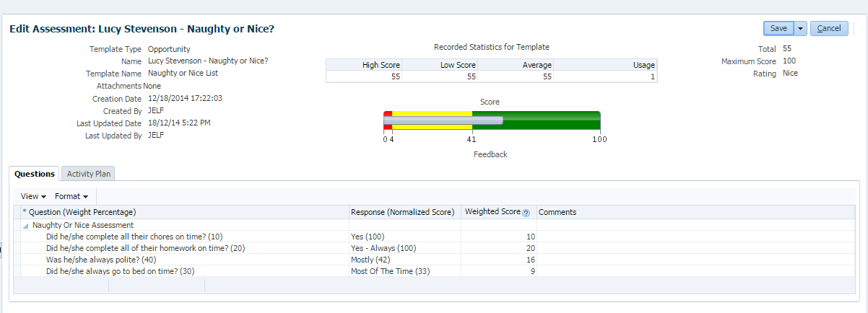Click the Response (Normalized Score) column header
Screen dimensions: 868x313
405,212
